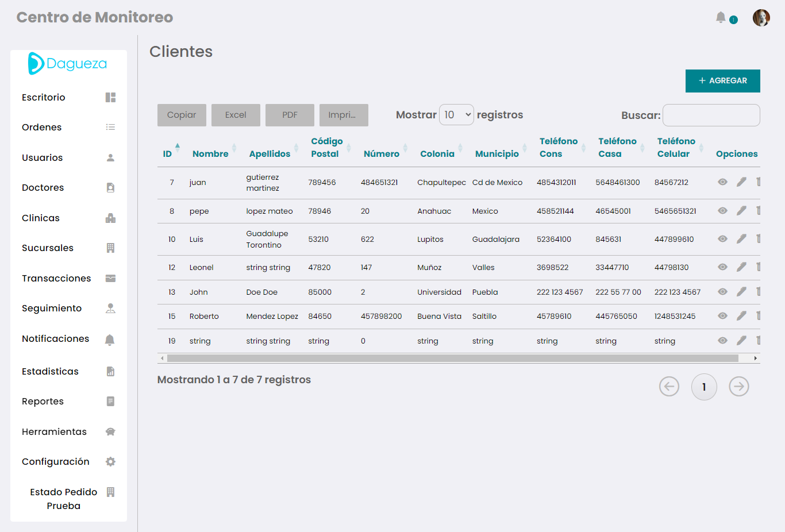Image resolution: width=785 pixels, height=532 pixels.
Task: Open the Mostrar registros dropdown
Action: 456,114
